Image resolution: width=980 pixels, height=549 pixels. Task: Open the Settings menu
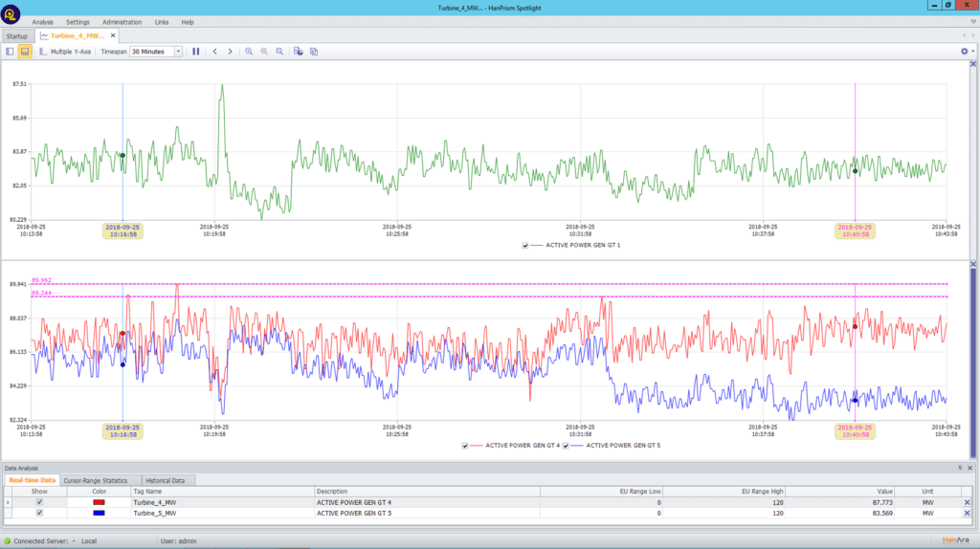[x=78, y=22]
